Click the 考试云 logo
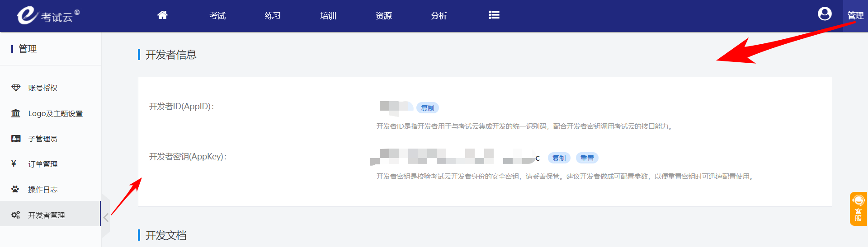Image resolution: width=868 pixels, height=247 pixels. click(x=47, y=16)
